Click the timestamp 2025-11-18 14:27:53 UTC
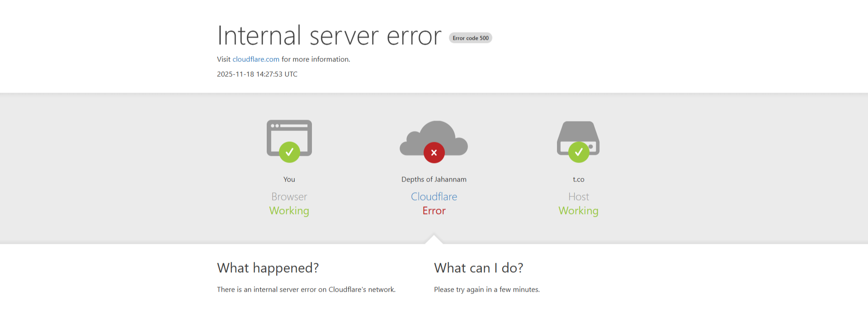 [x=257, y=74]
